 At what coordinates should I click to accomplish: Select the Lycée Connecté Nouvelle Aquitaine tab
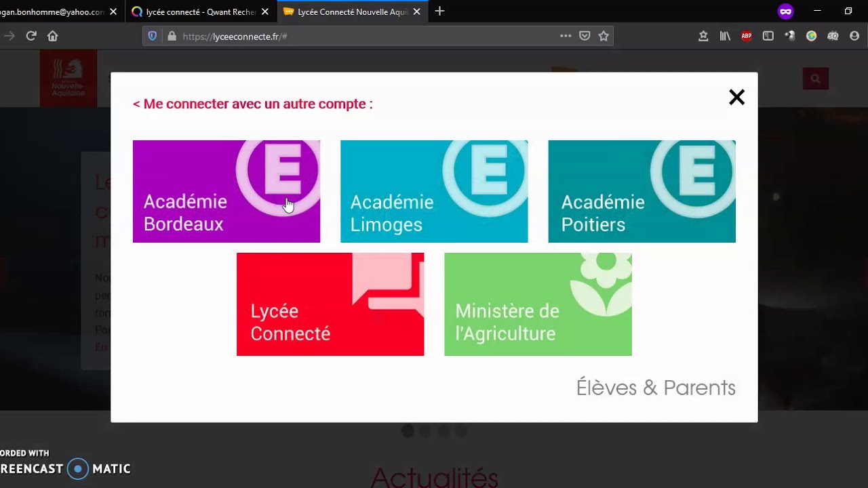(352, 12)
